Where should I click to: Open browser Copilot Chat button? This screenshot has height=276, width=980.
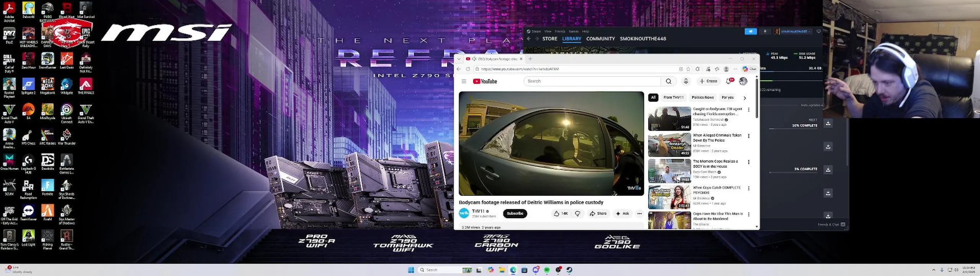click(749, 69)
